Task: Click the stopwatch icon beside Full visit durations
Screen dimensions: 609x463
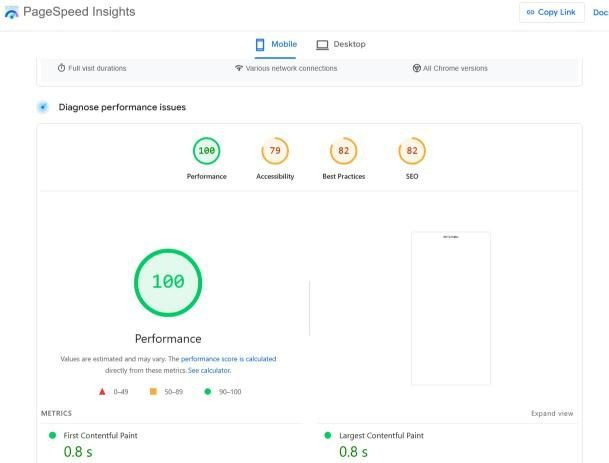Action: 61,68
